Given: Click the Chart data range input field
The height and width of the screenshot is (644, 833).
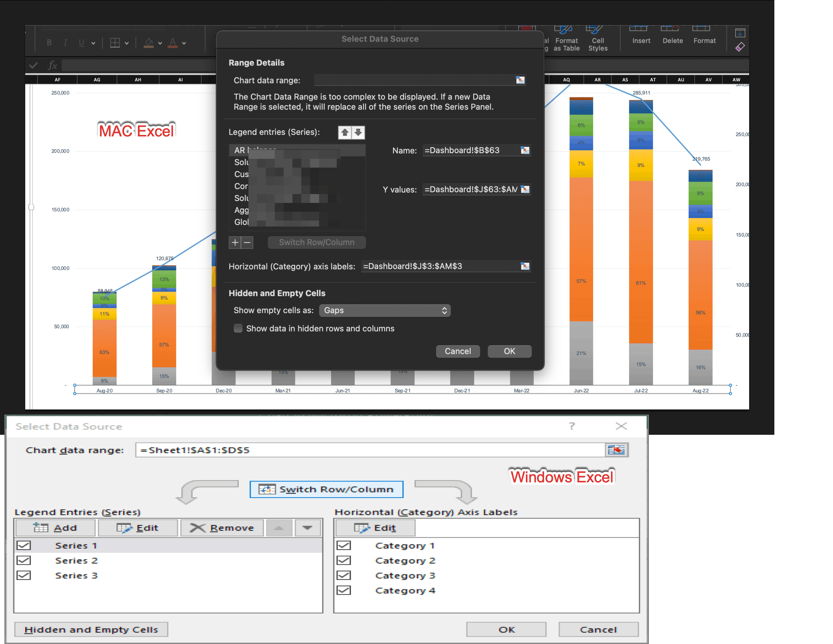Looking at the screenshot, I should 414,80.
